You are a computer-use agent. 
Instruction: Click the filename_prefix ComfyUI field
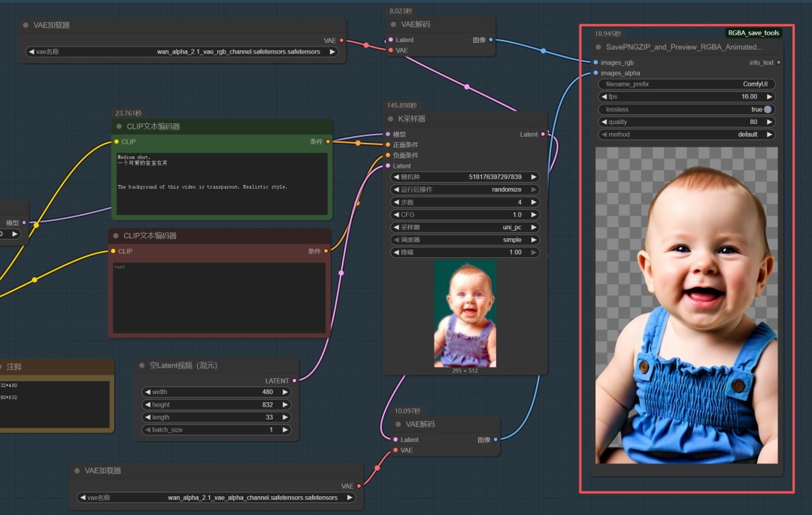[686, 84]
